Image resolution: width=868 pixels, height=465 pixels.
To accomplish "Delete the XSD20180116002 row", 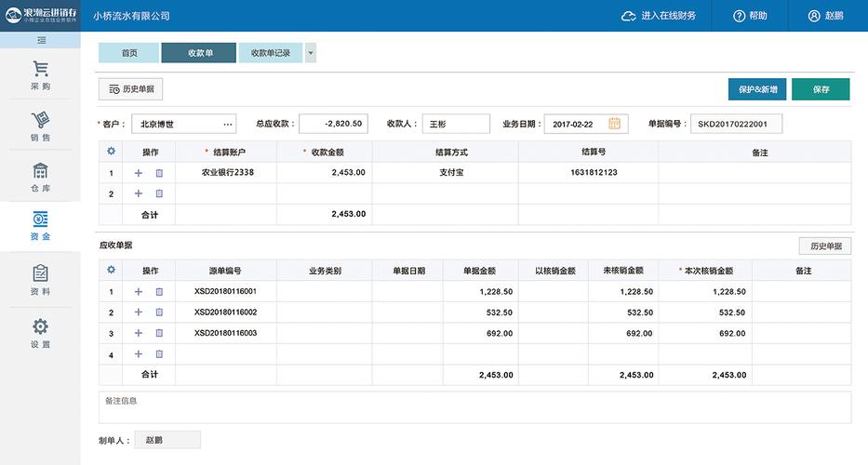I will coord(159,312).
